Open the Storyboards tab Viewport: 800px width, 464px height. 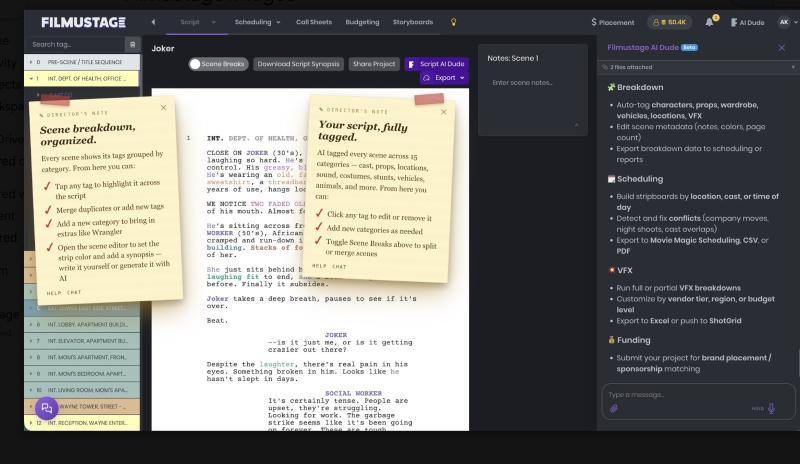point(413,22)
